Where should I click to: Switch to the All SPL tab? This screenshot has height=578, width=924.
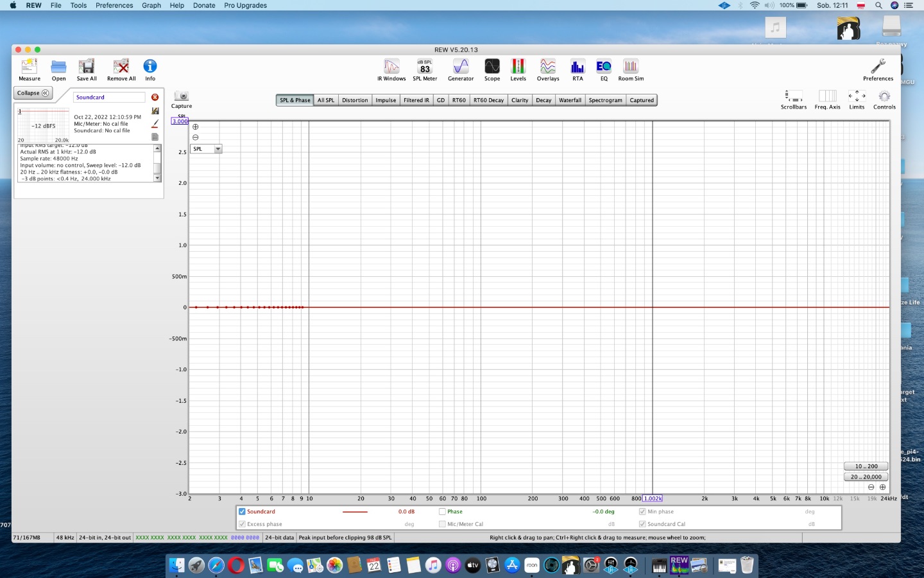[x=326, y=100]
